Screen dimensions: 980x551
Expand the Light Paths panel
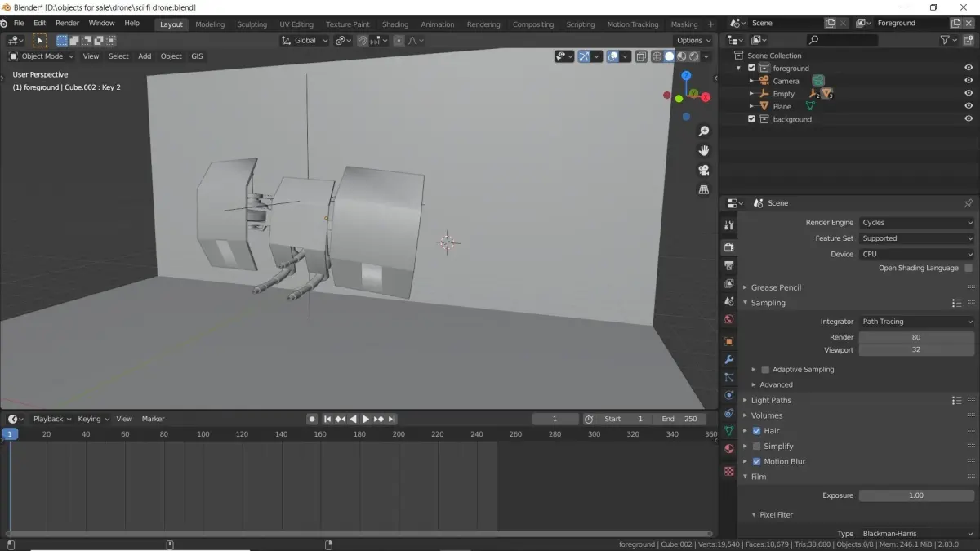(x=771, y=400)
